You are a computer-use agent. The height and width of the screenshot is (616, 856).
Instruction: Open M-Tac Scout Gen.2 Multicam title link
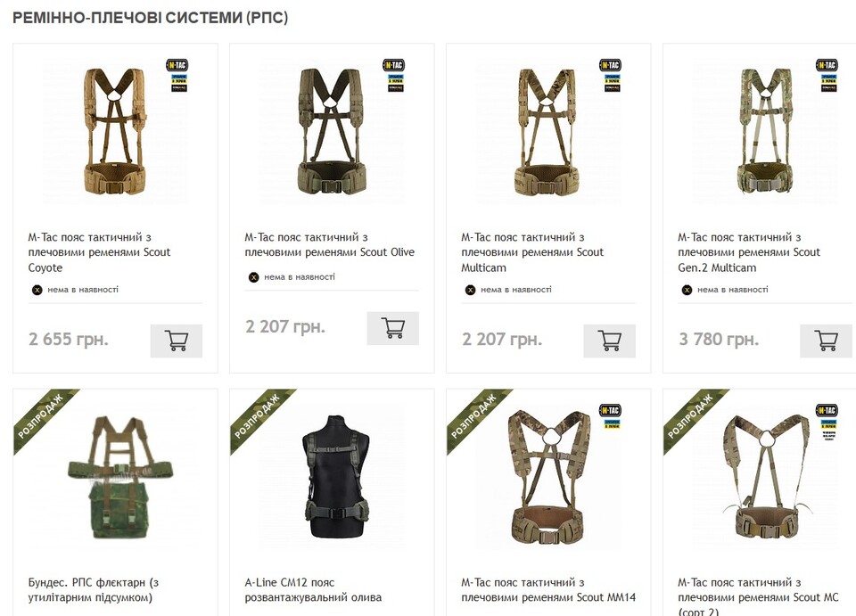tap(748, 252)
